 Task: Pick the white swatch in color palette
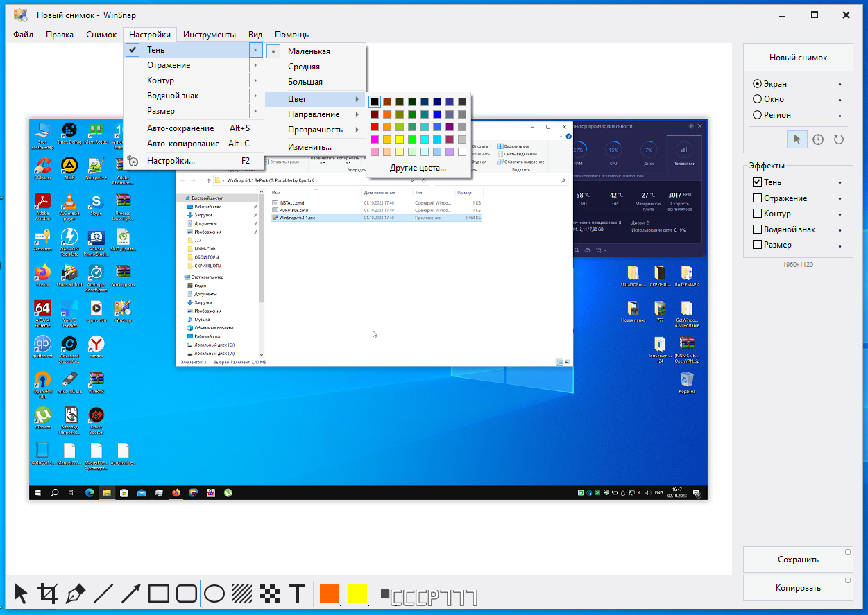coord(462,152)
